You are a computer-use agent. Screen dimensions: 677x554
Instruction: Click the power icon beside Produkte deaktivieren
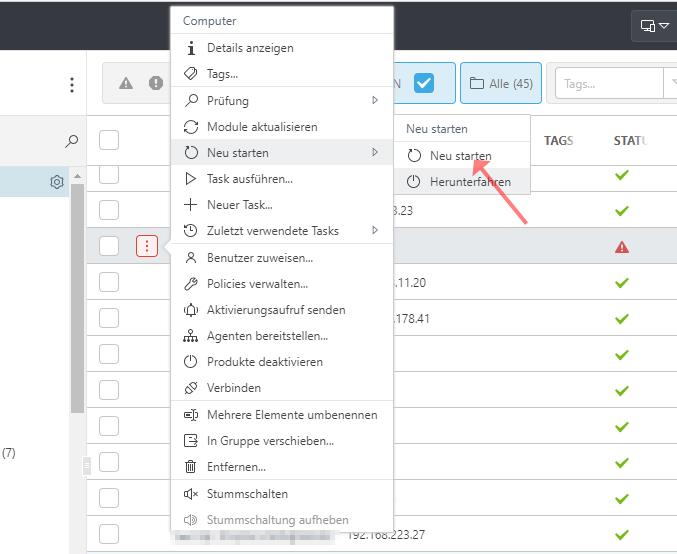(x=190, y=362)
